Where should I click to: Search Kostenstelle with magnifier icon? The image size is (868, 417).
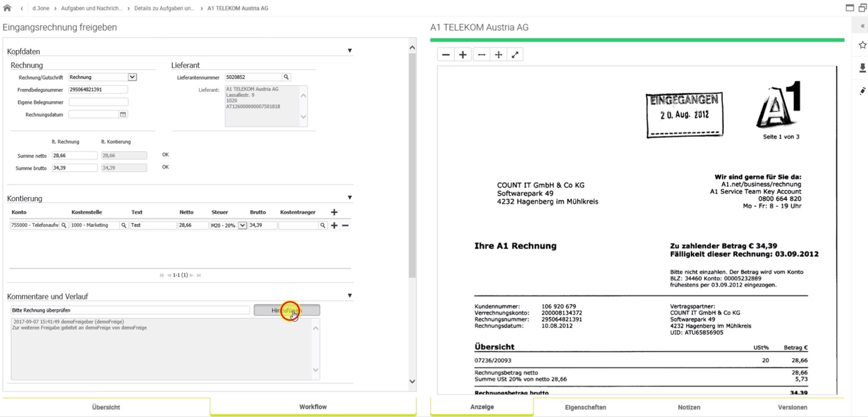tap(124, 225)
